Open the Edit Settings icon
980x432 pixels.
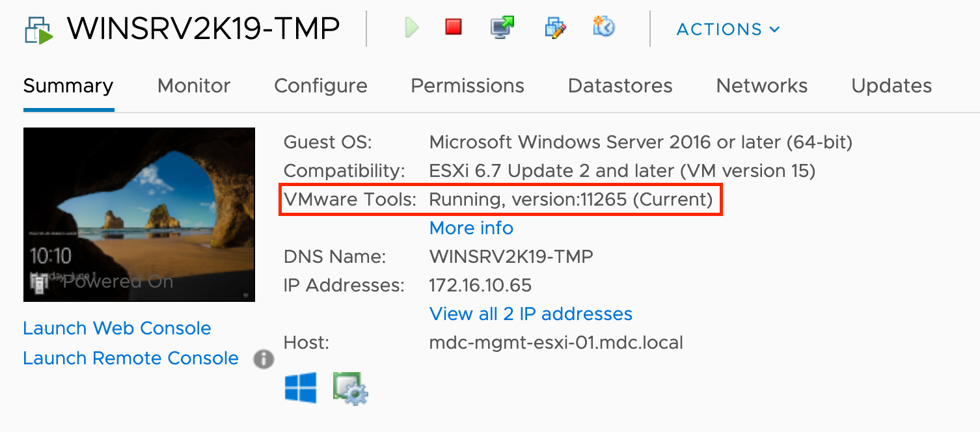[x=554, y=27]
